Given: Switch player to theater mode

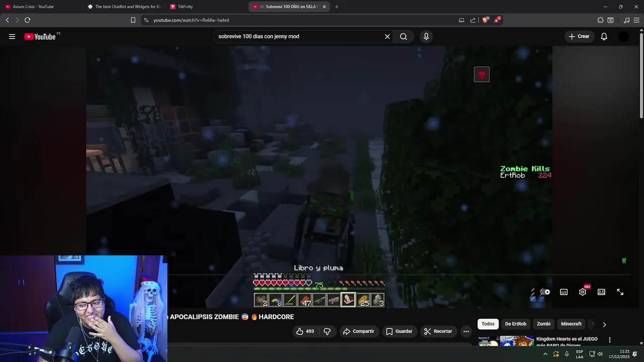Looking at the screenshot, I should (x=601, y=292).
